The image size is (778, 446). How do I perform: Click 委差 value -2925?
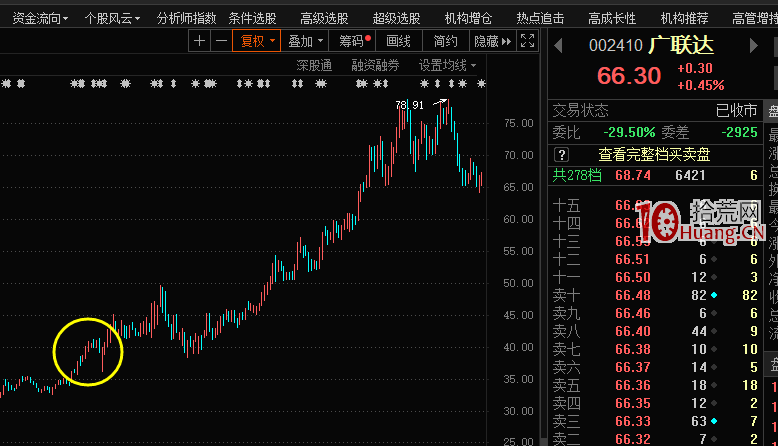tap(739, 132)
